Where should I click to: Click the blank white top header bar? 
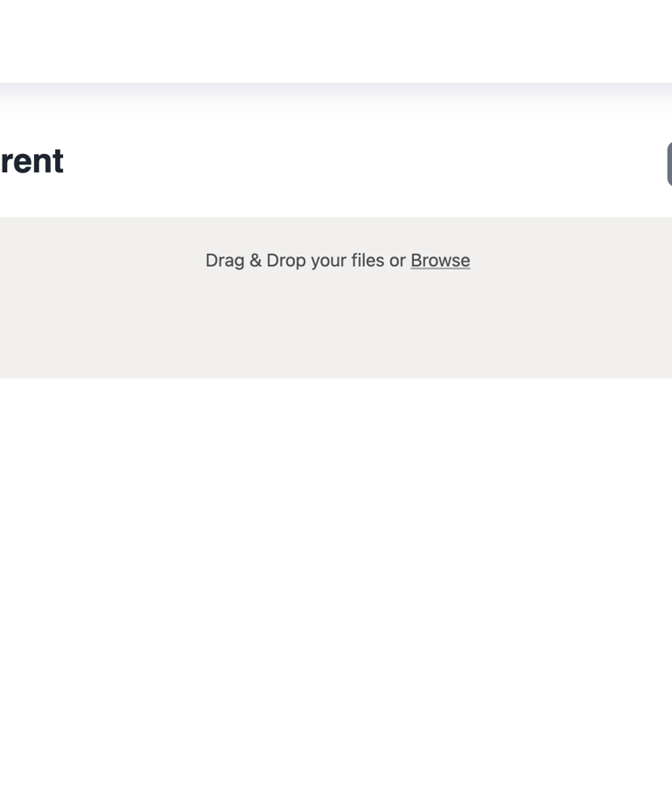point(336,40)
